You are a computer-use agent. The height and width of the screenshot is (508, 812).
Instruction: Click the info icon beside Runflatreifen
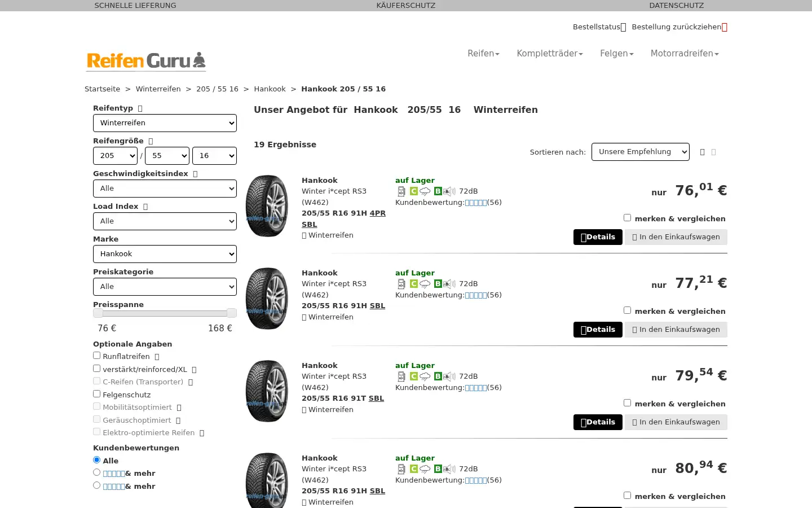157,357
